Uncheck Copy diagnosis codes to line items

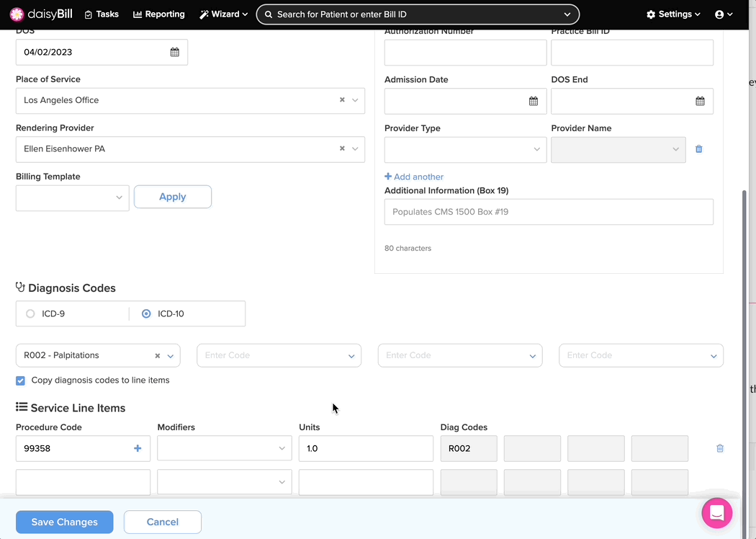pos(20,380)
